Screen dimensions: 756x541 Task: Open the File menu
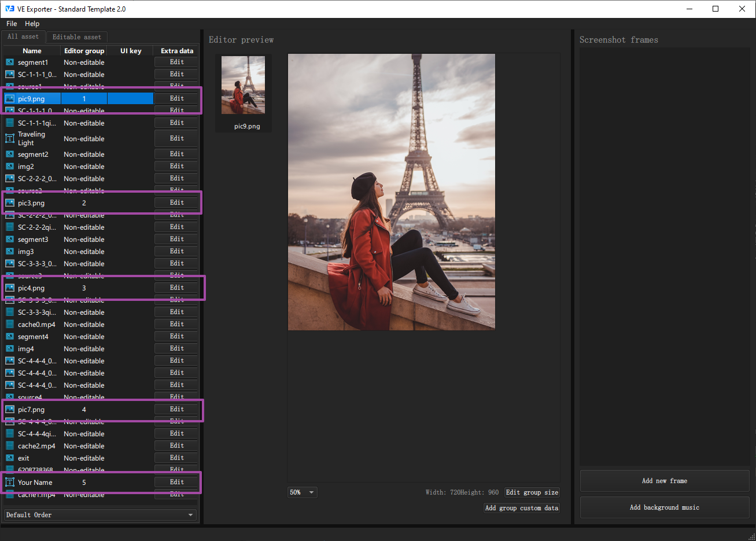coord(12,24)
